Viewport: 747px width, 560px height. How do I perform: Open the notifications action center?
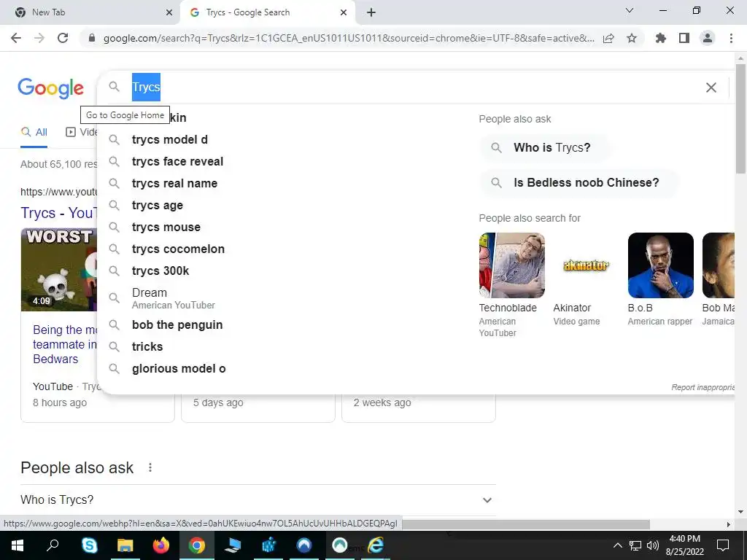pyautogui.click(x=723, y=545)
